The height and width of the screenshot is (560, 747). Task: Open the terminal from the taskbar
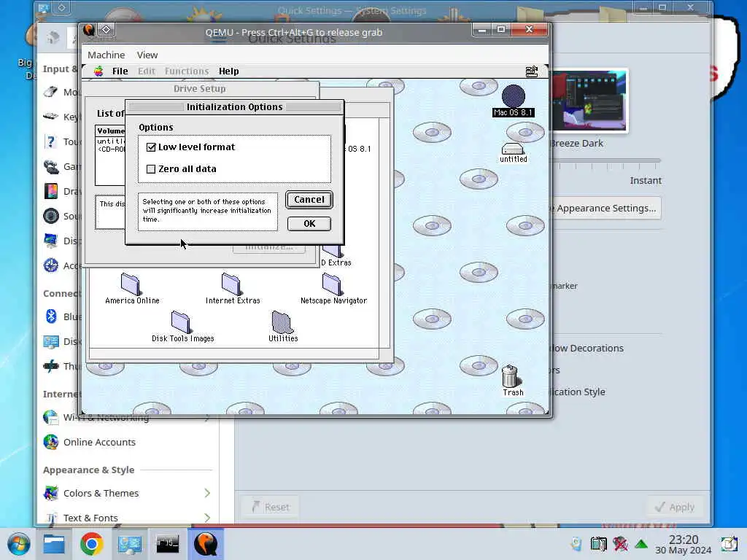(x=168, y=544)
